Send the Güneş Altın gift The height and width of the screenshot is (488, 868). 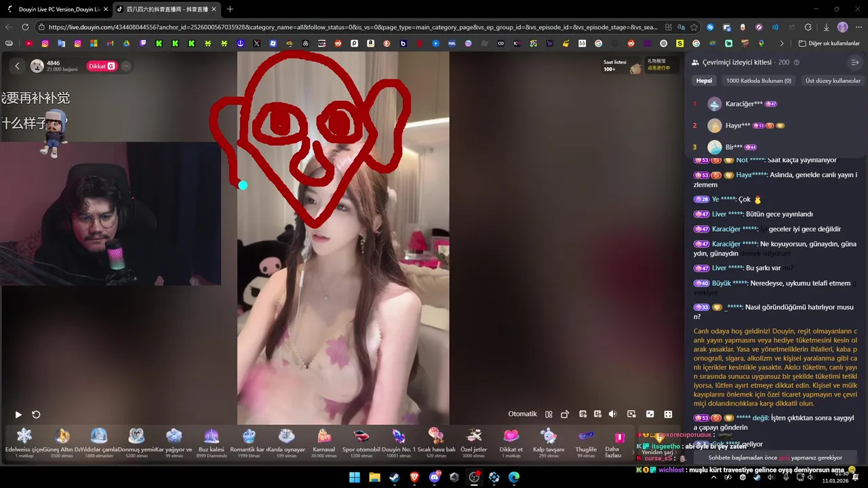(x=62, y=443)
